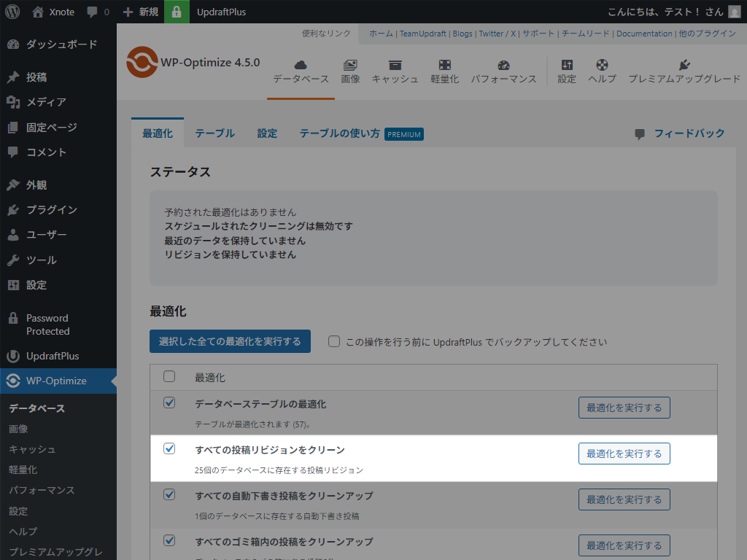Uncheck すべての投稿リビジョンをクリーン checkbox

[x=169, y=448]
